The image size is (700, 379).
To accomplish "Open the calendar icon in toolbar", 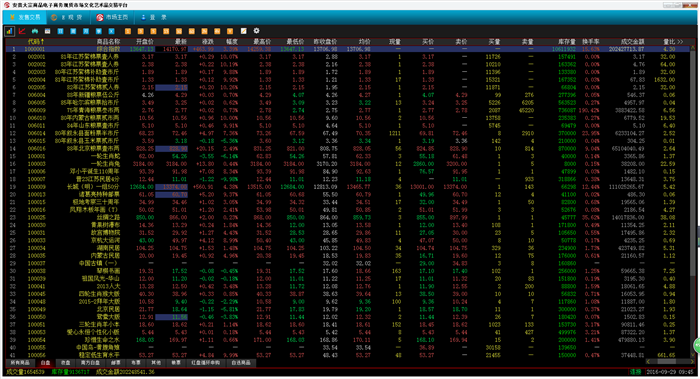I will point(47,31).
